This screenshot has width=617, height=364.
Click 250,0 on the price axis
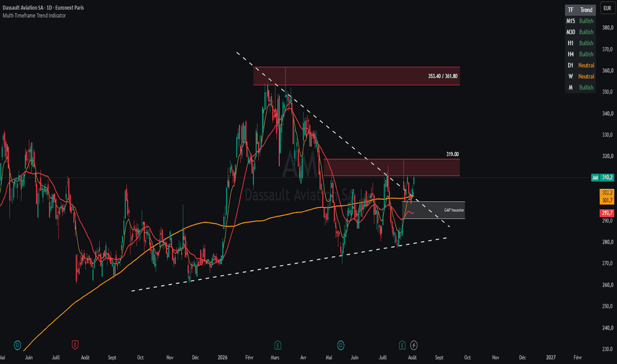(608, 306)
